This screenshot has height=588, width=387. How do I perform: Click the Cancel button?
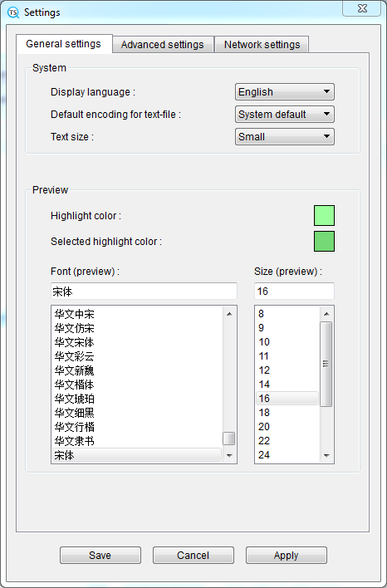(x=193, y=555)
